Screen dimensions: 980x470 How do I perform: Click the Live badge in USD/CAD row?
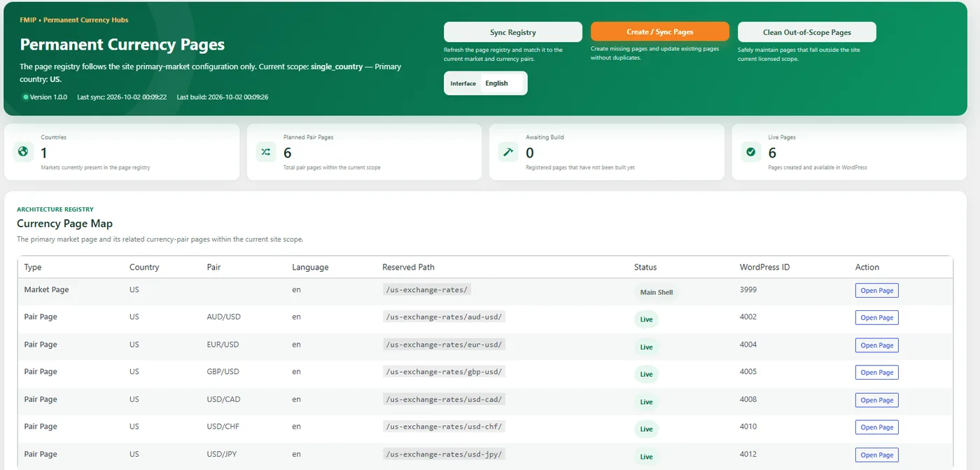646,402
